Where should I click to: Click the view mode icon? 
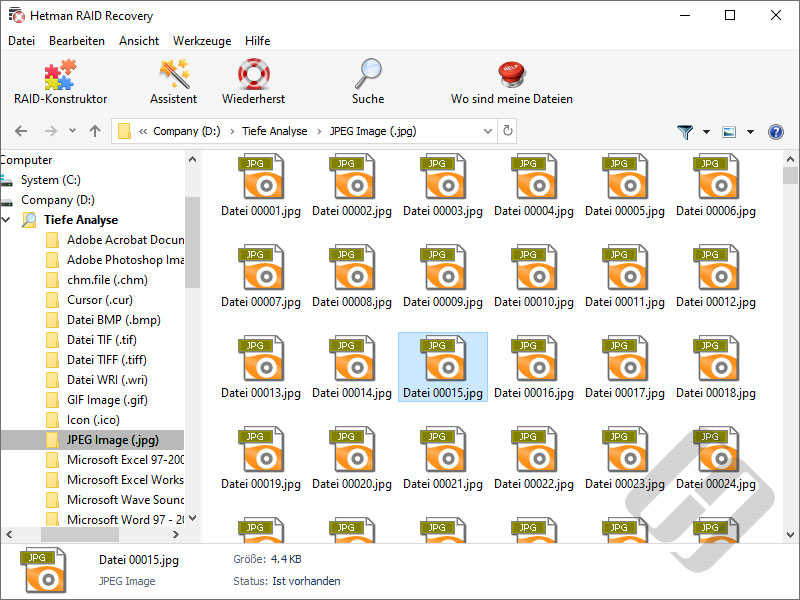729,132
